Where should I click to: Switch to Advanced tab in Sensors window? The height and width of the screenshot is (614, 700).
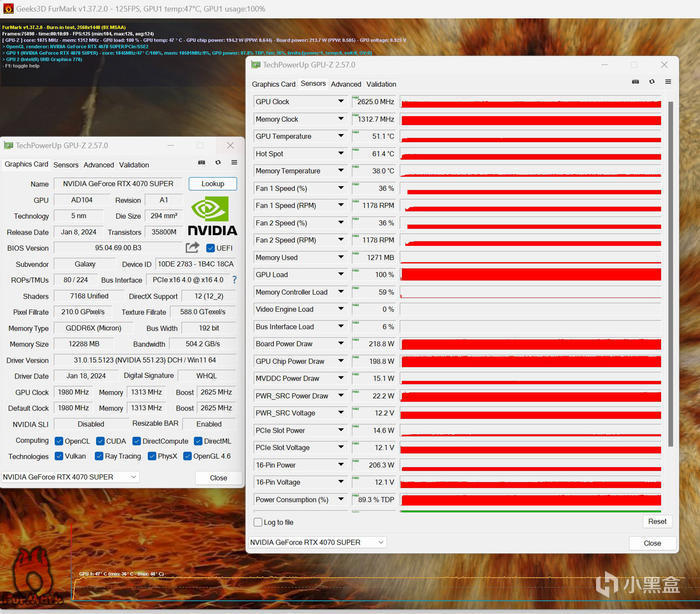(x=346, y=84)
